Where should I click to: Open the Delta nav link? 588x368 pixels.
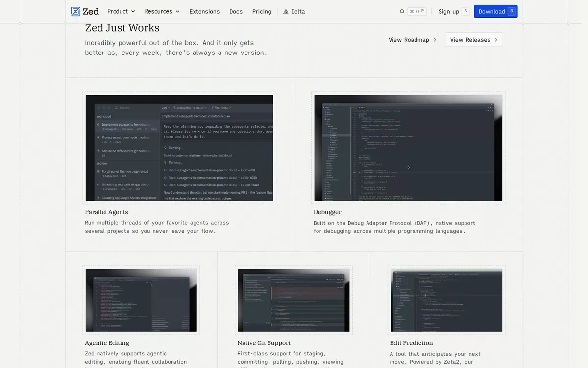(x=294, y=11)
